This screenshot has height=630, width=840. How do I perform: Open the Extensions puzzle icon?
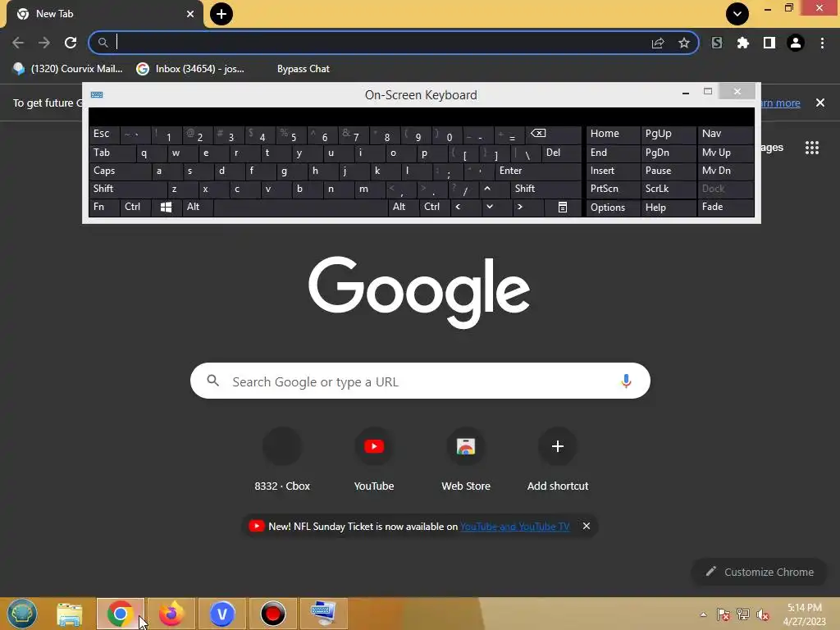742,43
